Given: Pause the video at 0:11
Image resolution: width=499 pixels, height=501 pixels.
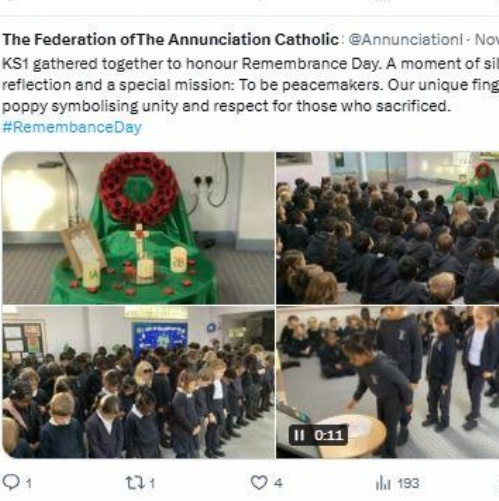Looking at the screenshot, I should pyautogui.click(x=299, y=435).
